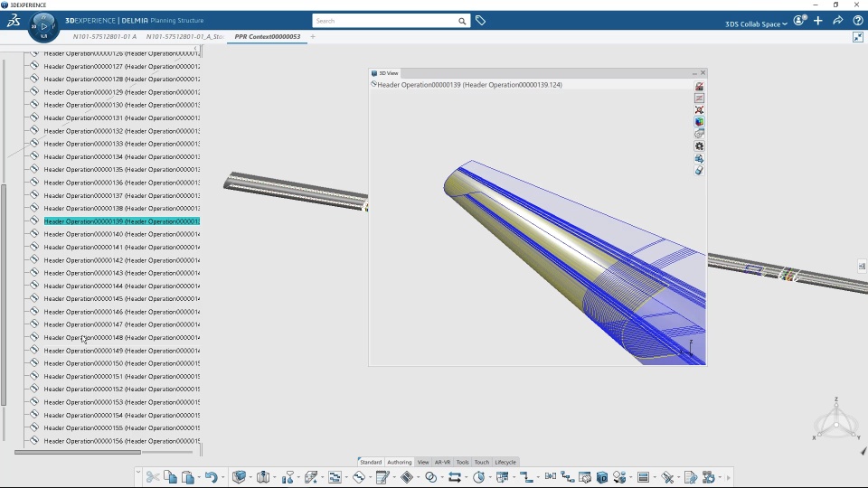
Task: Add a new tab with plus button
Action: click(x=313, y=37)
